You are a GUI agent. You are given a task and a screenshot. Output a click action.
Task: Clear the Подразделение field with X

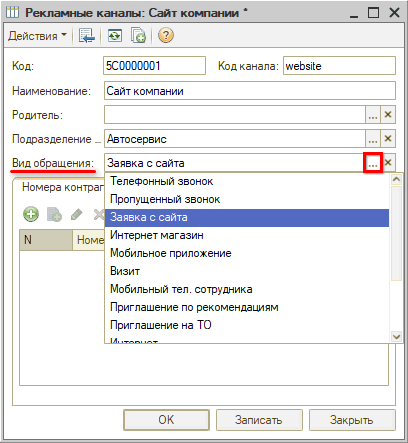[x=388, y=139]
